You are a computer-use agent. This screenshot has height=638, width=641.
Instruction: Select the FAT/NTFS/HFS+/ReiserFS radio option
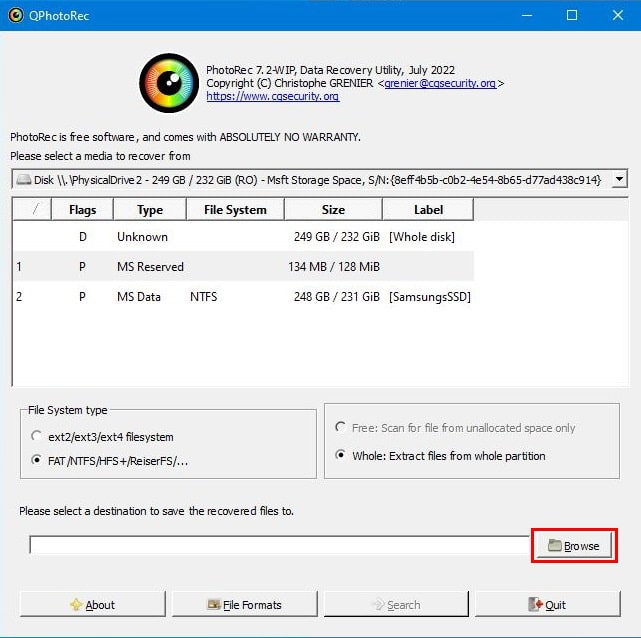click(110, 461)
